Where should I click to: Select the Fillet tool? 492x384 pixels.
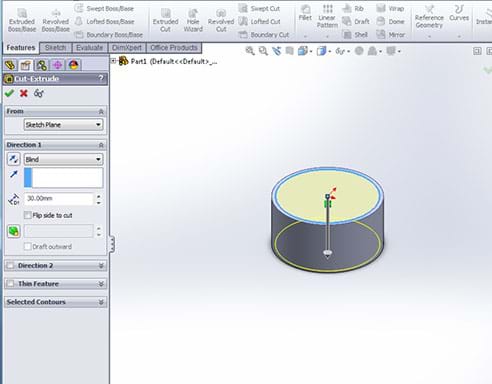[305, 13]
